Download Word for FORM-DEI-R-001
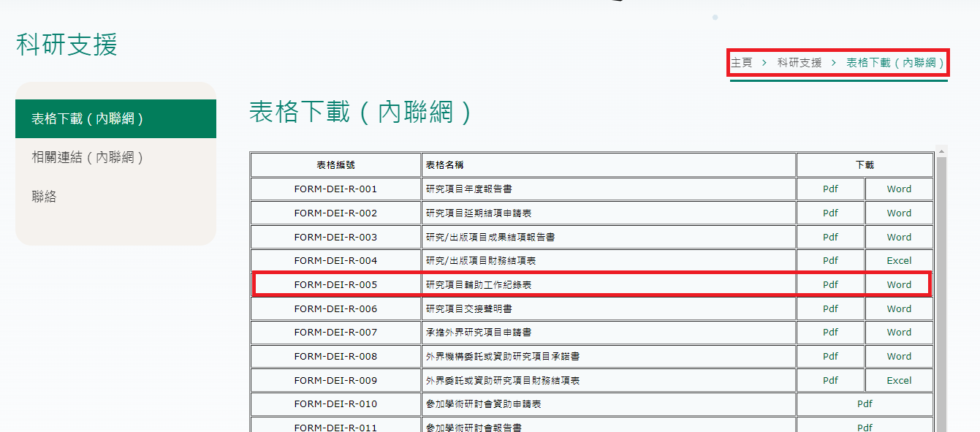 (x=899, y=189)
